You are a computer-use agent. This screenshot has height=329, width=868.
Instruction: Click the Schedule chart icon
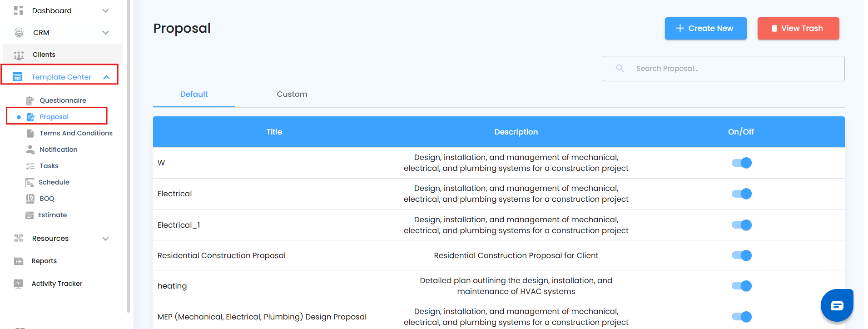tap(30, 182)
